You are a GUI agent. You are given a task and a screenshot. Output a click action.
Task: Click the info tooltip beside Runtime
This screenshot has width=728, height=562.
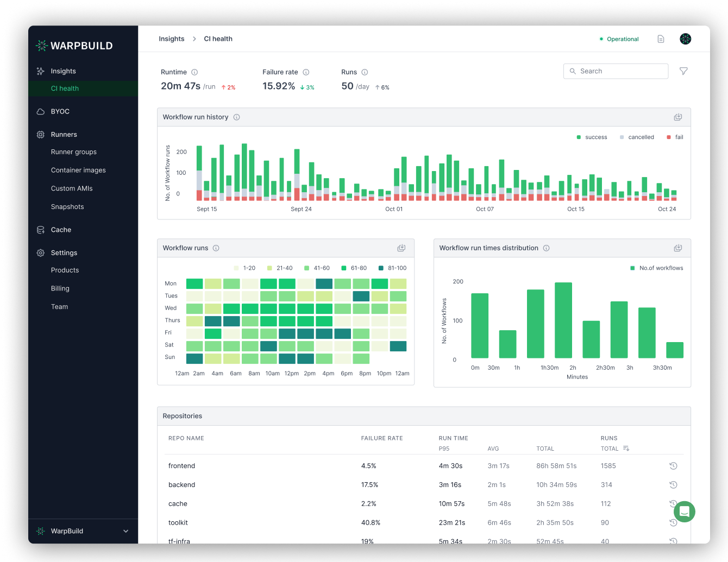[x=195, y=72]
